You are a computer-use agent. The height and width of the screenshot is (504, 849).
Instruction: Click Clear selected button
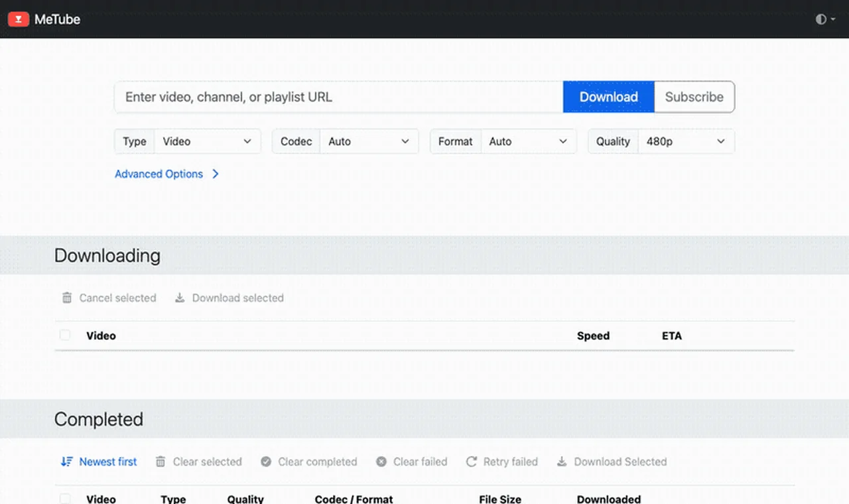[x=198, y=462]
